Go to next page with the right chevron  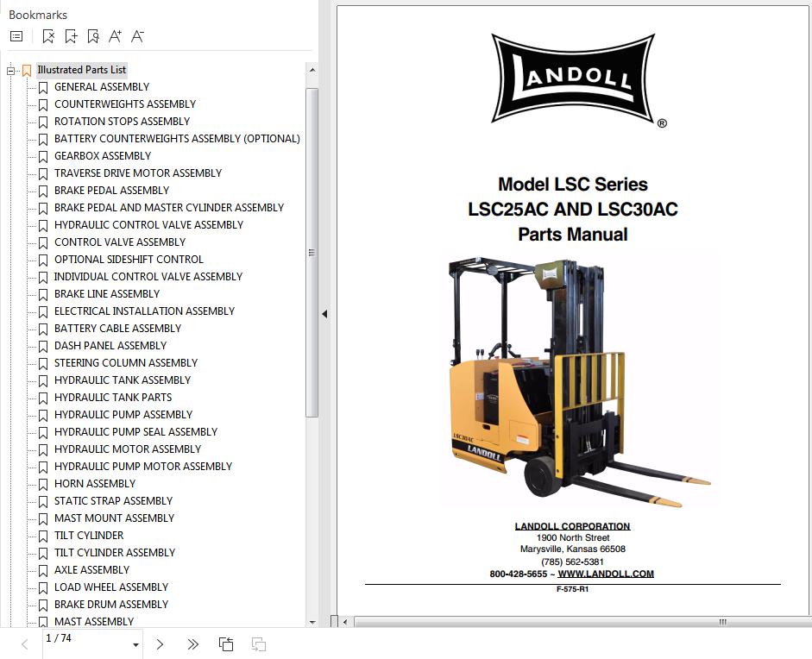[x=159, y=643]
